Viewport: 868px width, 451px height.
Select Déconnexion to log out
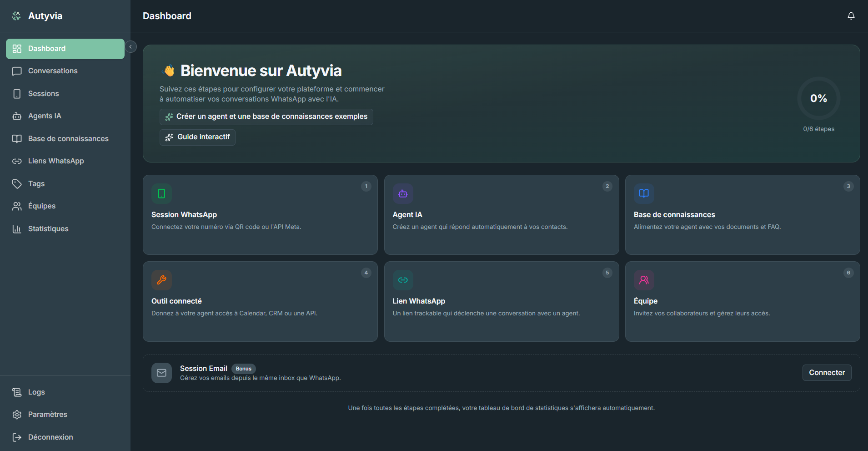coord(65,437)
